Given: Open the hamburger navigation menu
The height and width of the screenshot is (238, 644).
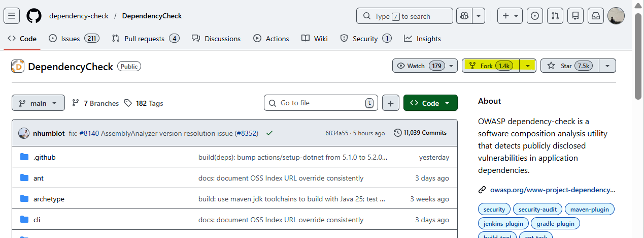Looking at the screenshot, I should tap(12, 16).
